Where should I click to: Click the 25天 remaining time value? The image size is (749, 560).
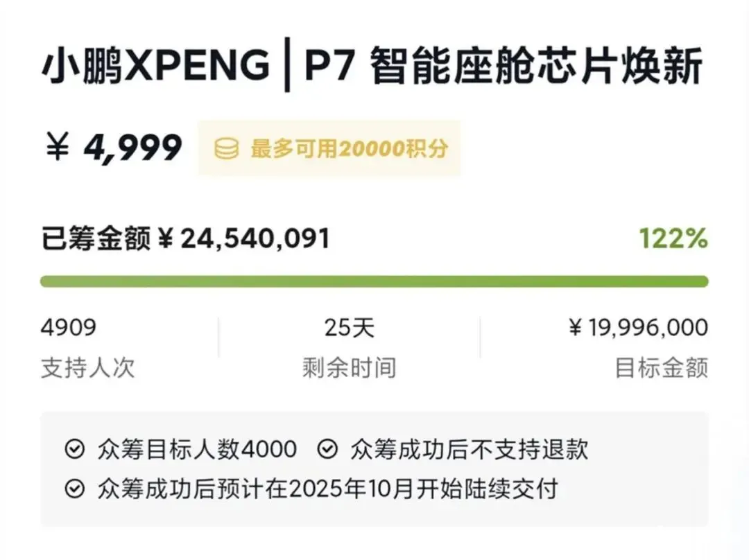tap(349, 328)
